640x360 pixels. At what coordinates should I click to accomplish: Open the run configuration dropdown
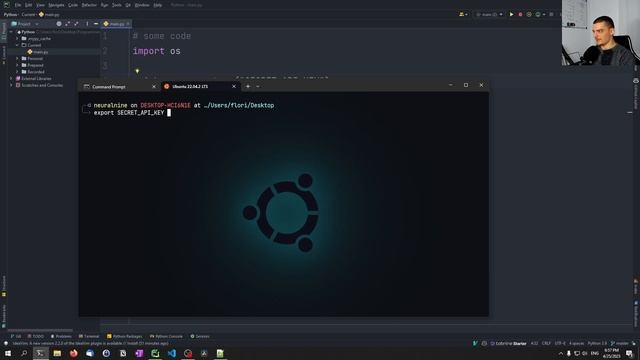[489, 14]
